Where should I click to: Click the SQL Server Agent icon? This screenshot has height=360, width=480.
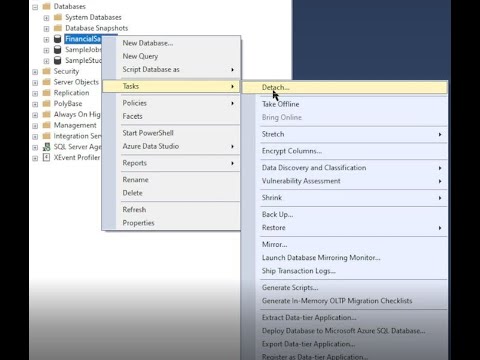47,147
